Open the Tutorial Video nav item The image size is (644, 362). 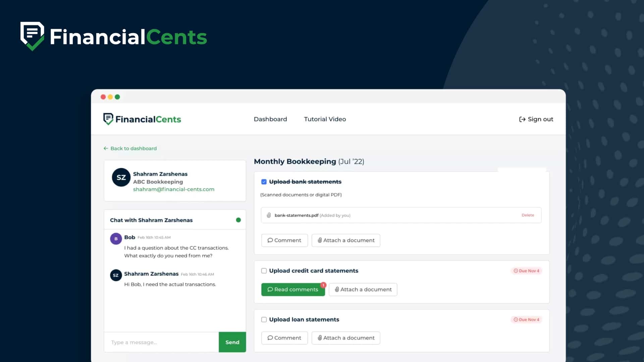325,119
